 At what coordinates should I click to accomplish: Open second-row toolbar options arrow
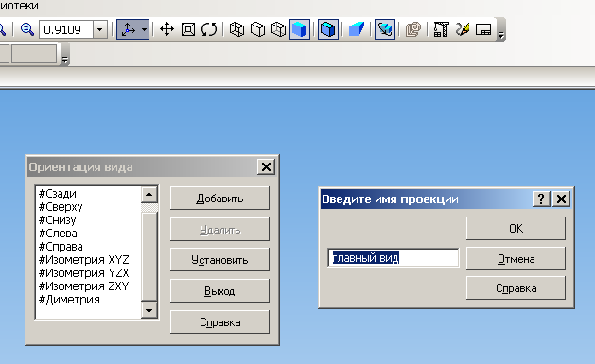(65, 59)
